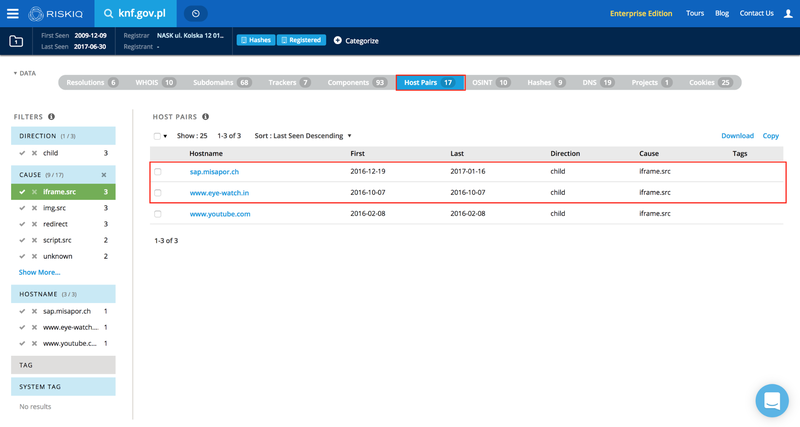The height and width of the screenshot is (427, 800).
Task: Check the sap.misapor.ch row checkbox
Action: [158, 172]
